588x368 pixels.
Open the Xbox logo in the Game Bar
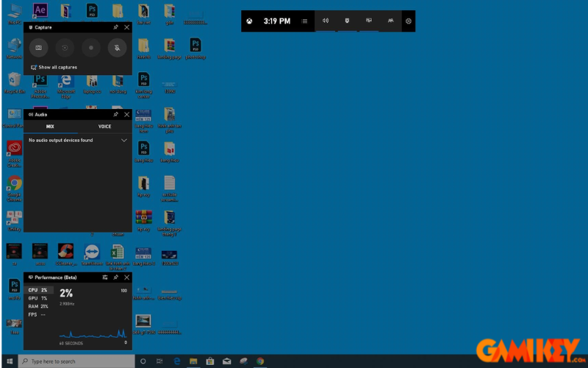click(x=249, y=21)
